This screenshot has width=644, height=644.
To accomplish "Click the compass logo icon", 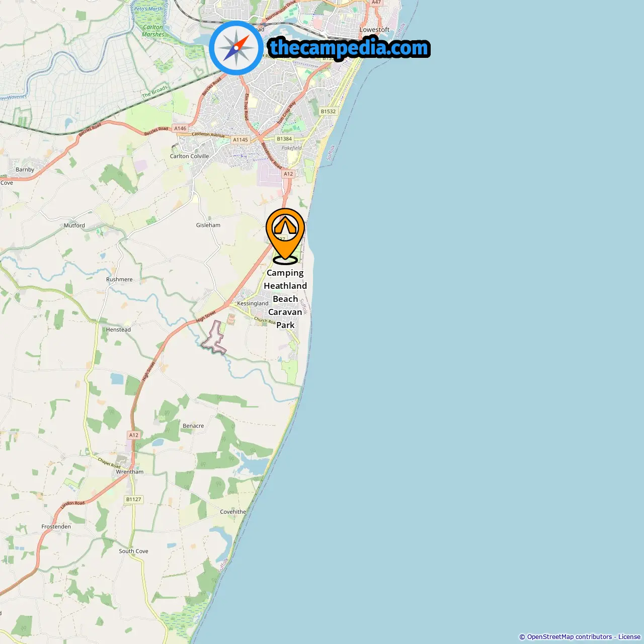I will pyautogui.click(x=236, y=48).
